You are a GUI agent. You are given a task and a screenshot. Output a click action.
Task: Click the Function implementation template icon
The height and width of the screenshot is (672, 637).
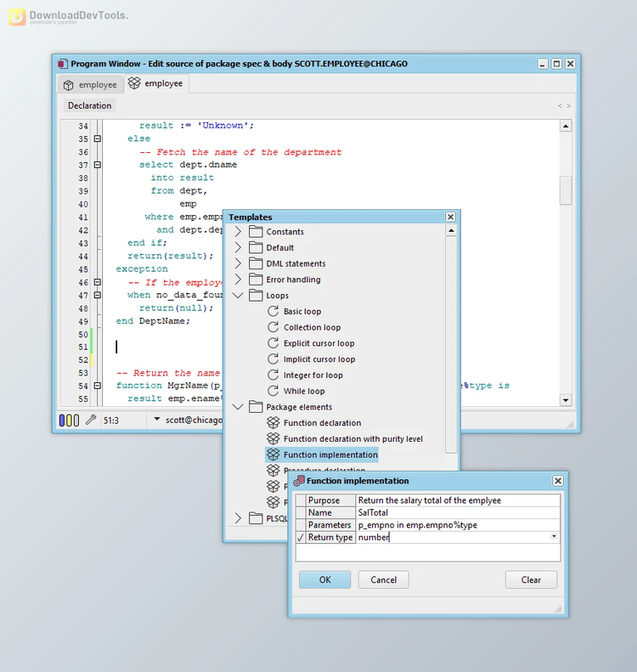click(x=273, y=455)
